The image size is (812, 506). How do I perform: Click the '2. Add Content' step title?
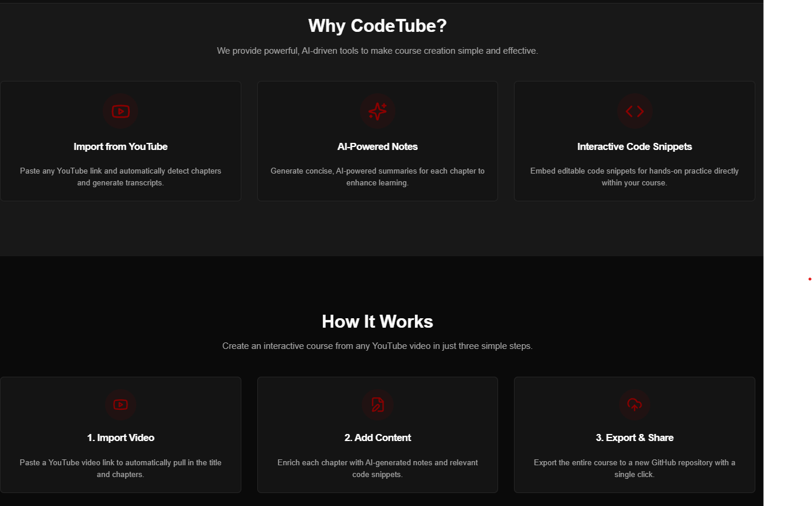click(378, 438)
